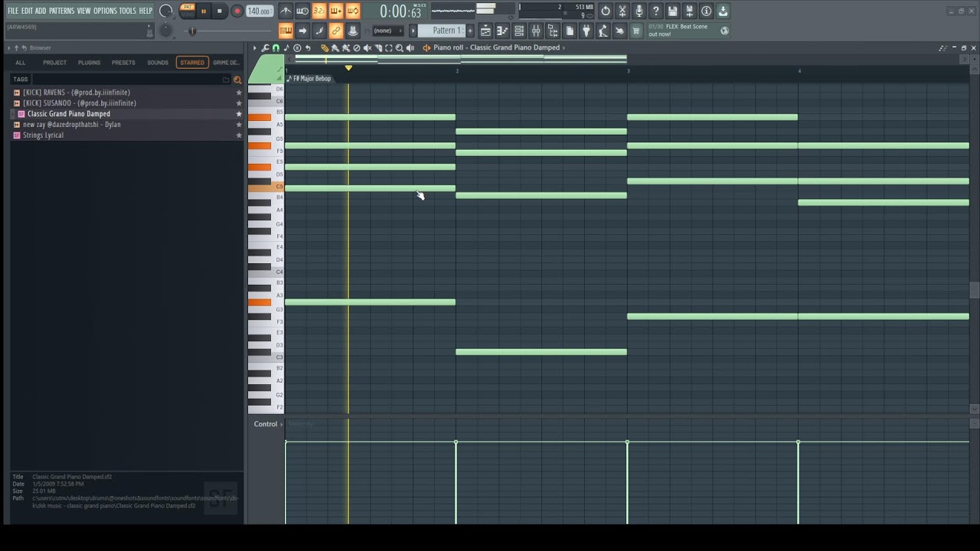Toggle piano roll magnet snap icon
This screenshot has height=551, width=980.
276,47
